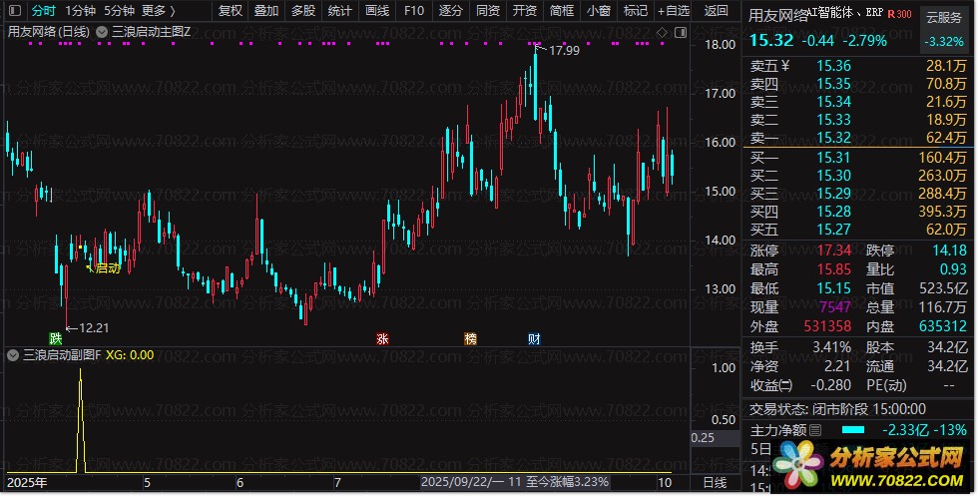Click the 17.99 high price flag marker
This screenshot has width=980, height=497.
point(564,51)
